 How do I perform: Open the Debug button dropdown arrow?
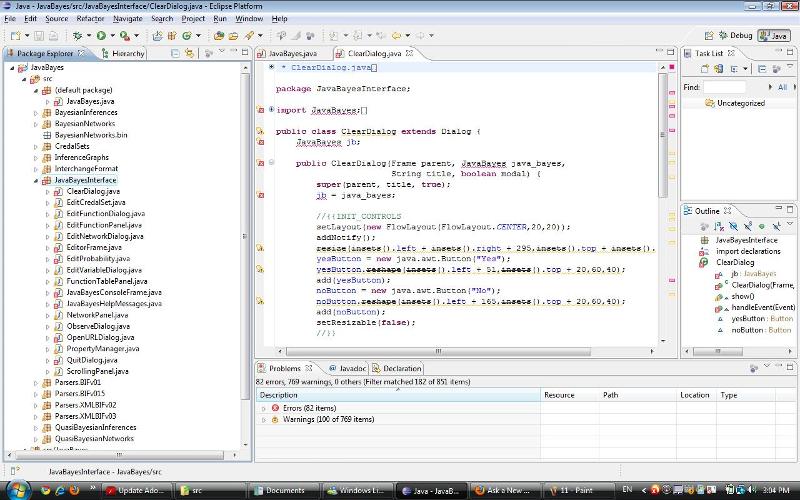click(89, 35)
